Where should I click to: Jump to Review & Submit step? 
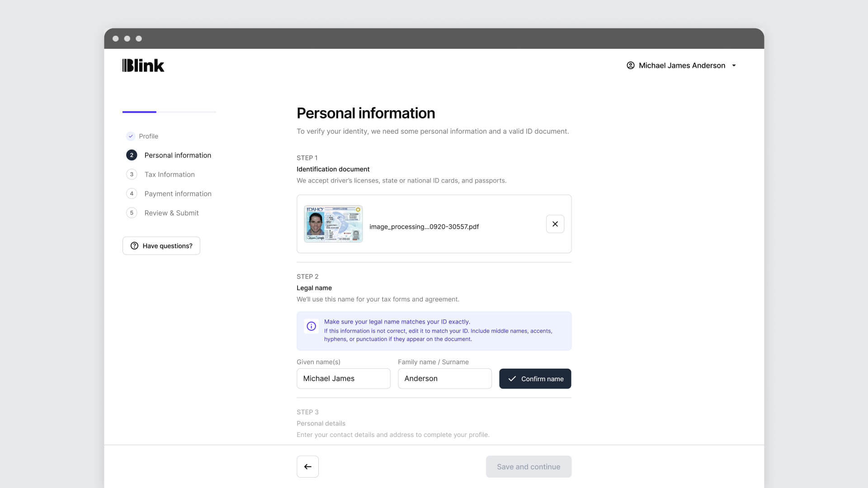click(171, 213)
